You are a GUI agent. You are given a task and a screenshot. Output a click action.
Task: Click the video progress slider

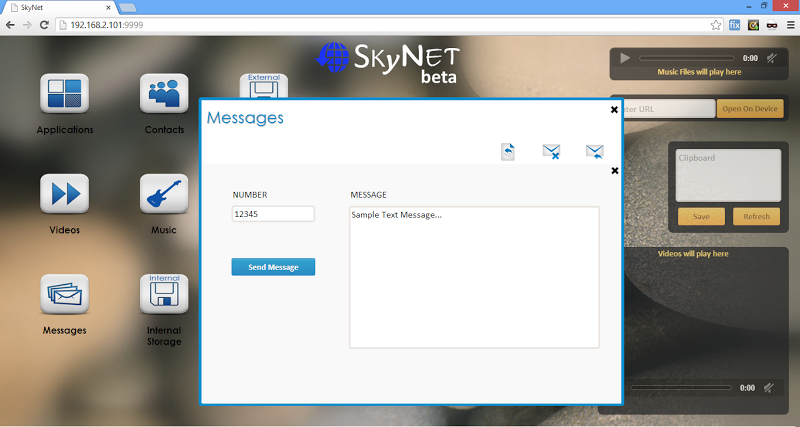[x=681, y=388]
